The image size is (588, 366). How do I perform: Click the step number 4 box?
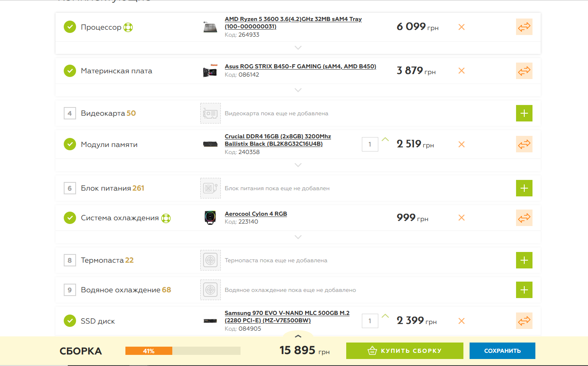(70, 113)
